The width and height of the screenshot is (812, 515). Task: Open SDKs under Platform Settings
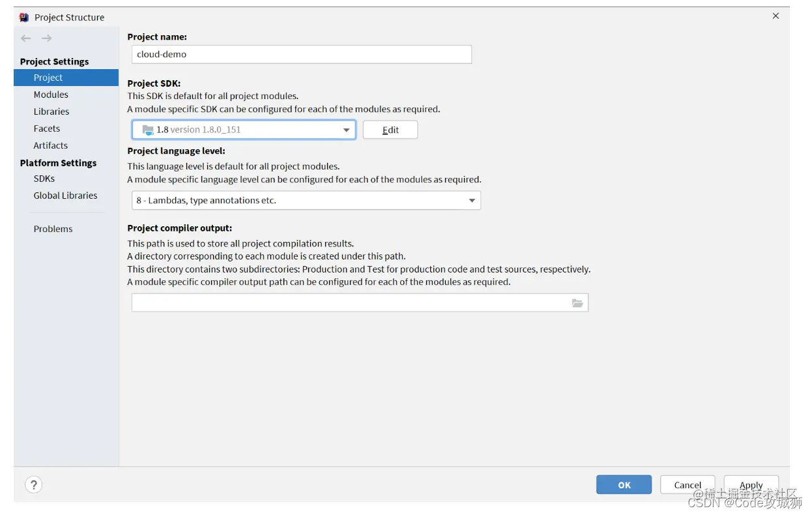[44, 179]
